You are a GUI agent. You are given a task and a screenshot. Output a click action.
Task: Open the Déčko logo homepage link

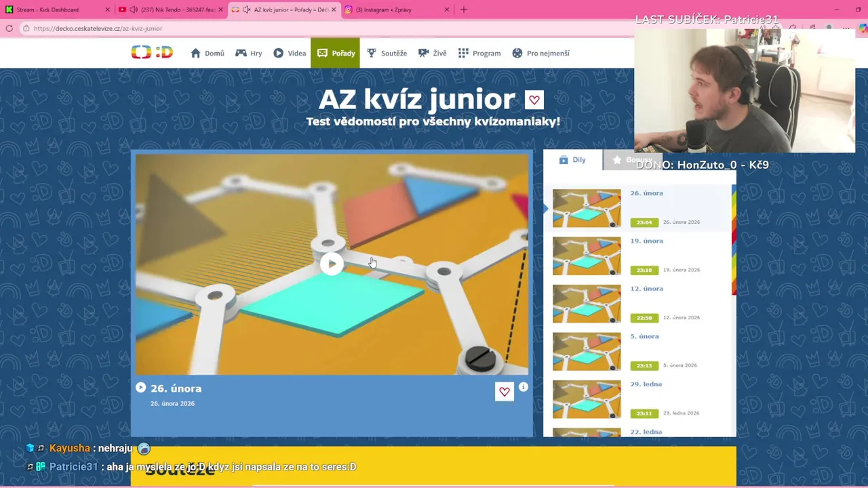(x=152, y=53)
